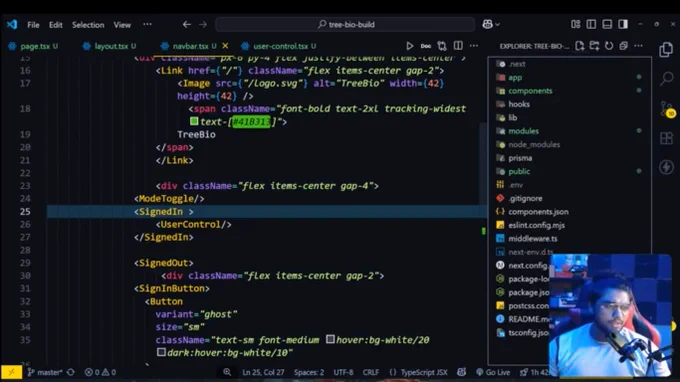Change end of line via CRLF
Screen dimensions: 680x382
tap(371, 372)
